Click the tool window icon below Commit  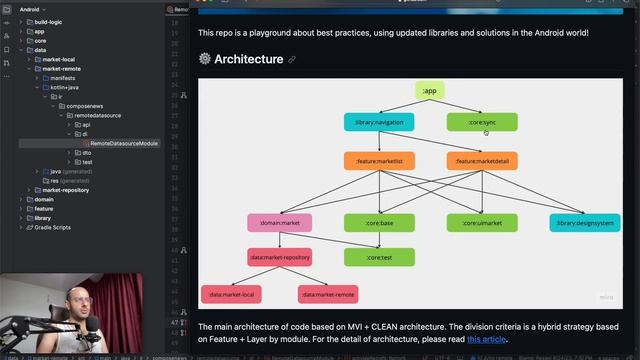point(7,36)
